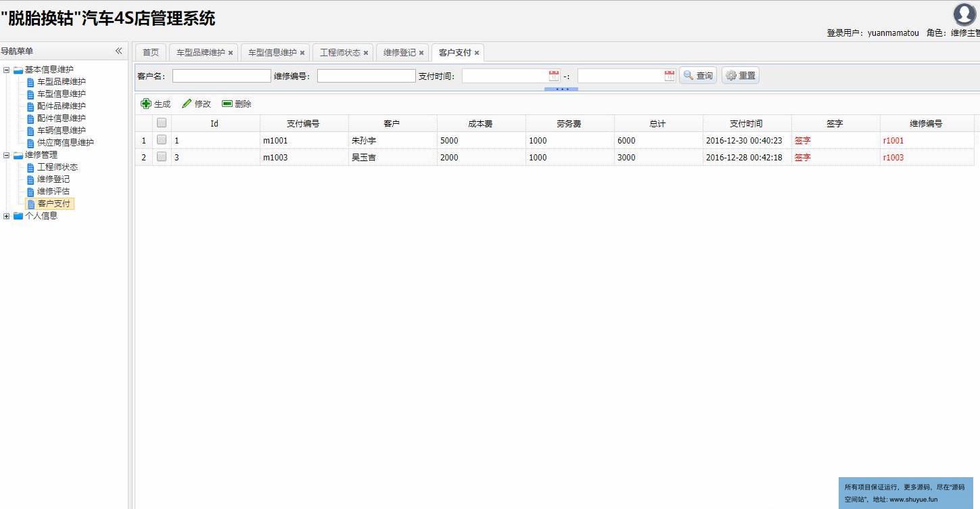The image size is (980, 509).
Task: Sort by the 劳务费 column header
Action: pyautogui.click(x=570, y=124)
